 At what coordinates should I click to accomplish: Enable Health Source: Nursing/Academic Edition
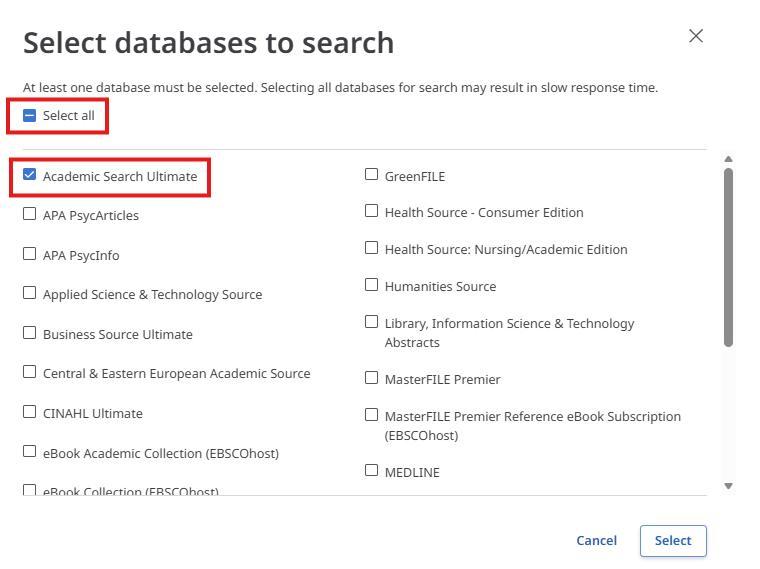click(x=372, y=248)
